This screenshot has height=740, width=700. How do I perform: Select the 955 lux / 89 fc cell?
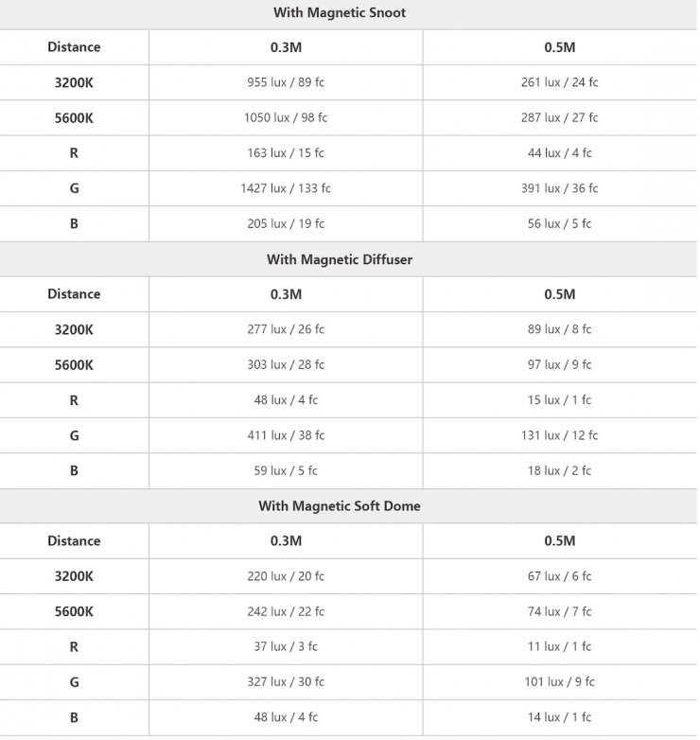(x=286, y=82)
